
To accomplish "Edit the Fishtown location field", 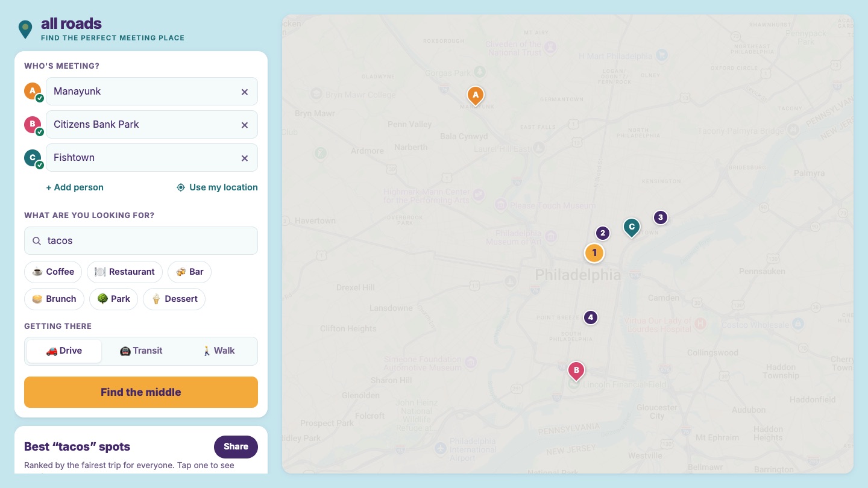I will coord(152,158).
